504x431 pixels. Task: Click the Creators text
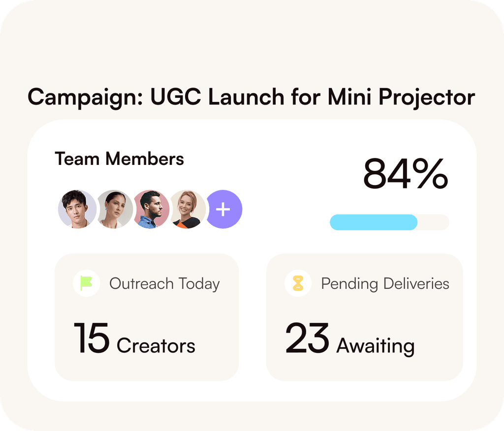coord(156,345)
